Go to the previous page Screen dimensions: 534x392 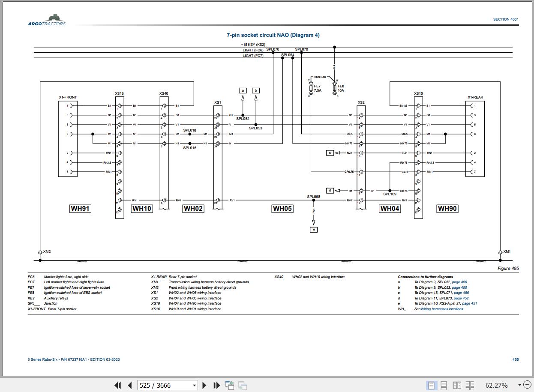click(x=130, y=385)
